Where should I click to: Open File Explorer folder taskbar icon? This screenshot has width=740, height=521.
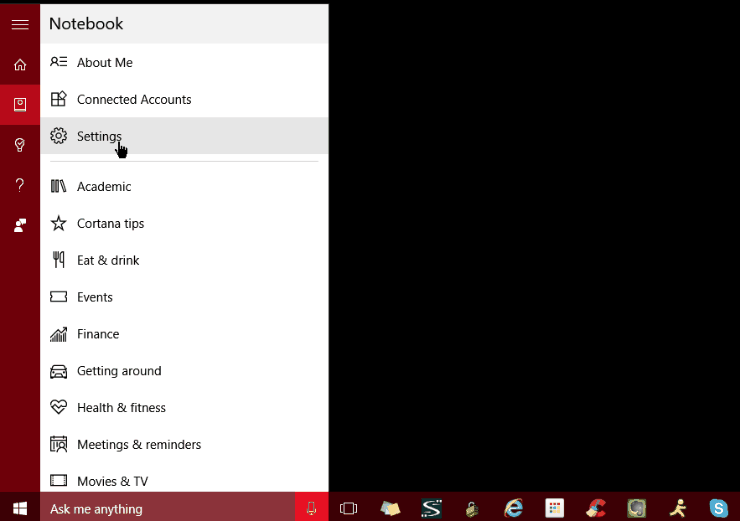click(x=390, y=508)
